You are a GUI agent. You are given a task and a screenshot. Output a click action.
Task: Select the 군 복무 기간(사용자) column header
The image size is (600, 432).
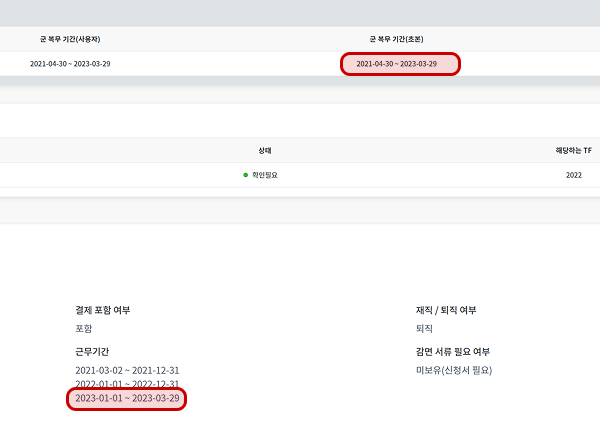point(70,39)
